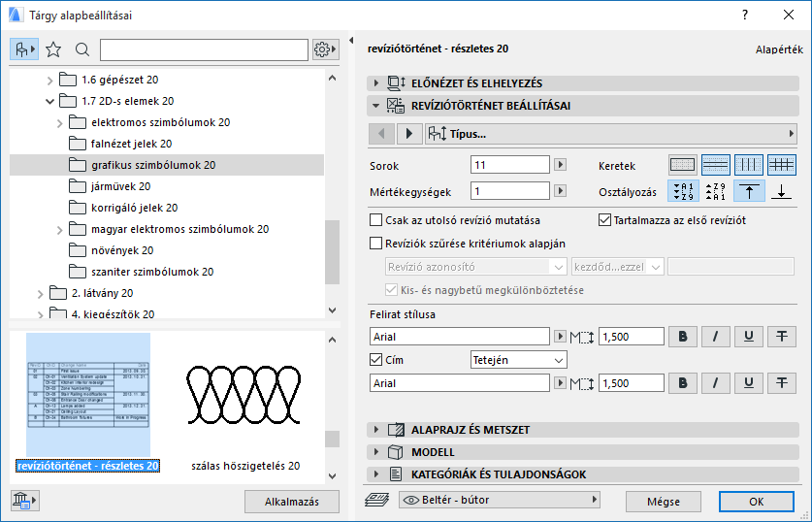Expand the 'magyar elektromos szimbólumok 20' folder

pyautogui.click(x=59, y=229)
